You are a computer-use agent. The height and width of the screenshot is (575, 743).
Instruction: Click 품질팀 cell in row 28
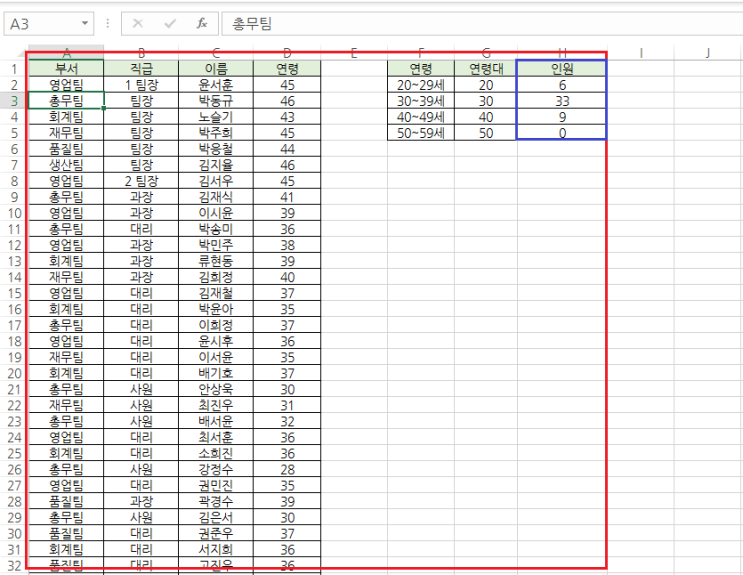pos(66,501)
